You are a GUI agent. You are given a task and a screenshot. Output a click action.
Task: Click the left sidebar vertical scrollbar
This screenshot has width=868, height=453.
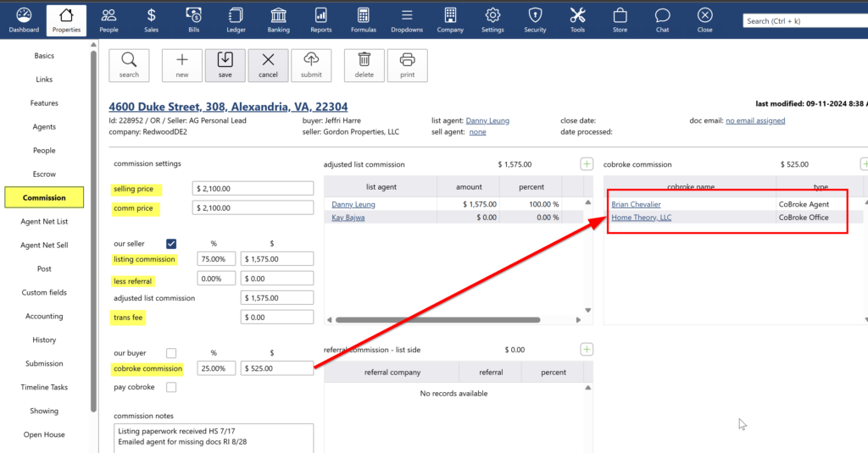pyautogui.click(x=93, y=231)
